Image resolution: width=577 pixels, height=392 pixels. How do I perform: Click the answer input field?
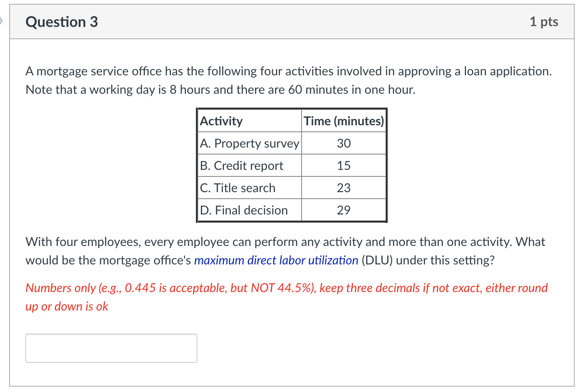pos(111,348)
